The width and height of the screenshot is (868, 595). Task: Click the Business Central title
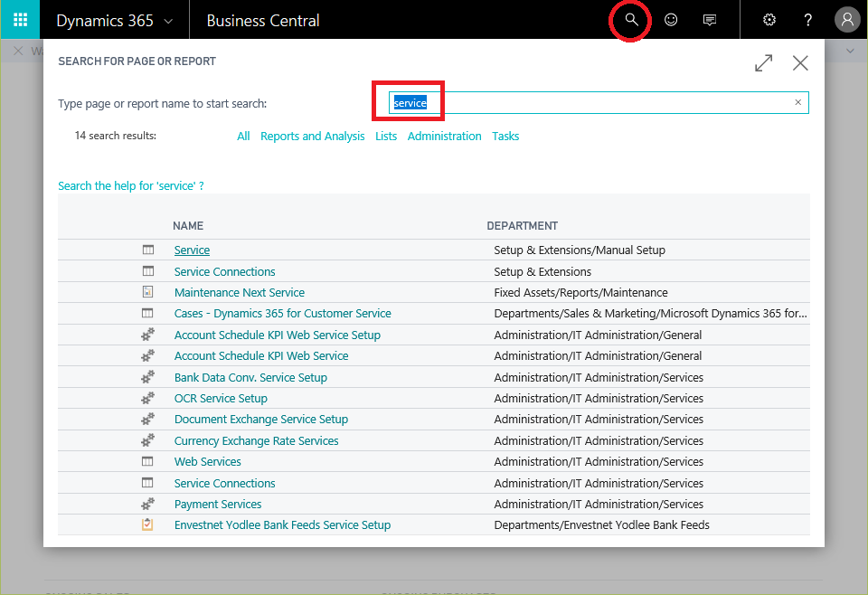coord(263,21)
